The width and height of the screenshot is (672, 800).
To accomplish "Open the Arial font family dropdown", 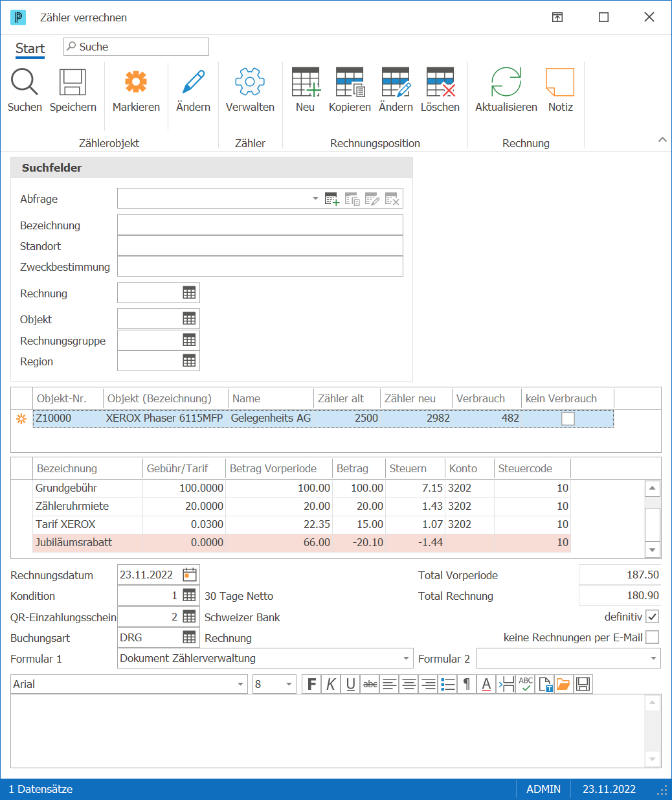I will pos(241,684).
